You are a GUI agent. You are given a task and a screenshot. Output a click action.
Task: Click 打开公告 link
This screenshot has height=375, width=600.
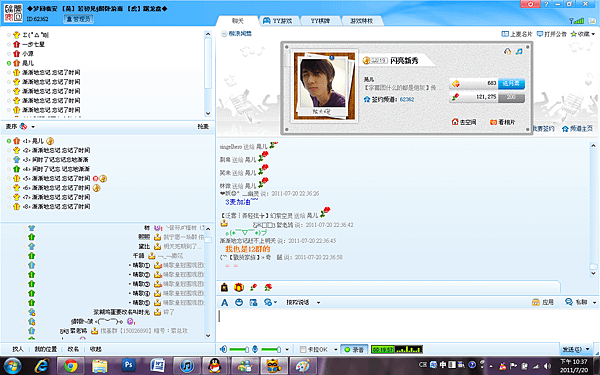(x=551, y=34)
